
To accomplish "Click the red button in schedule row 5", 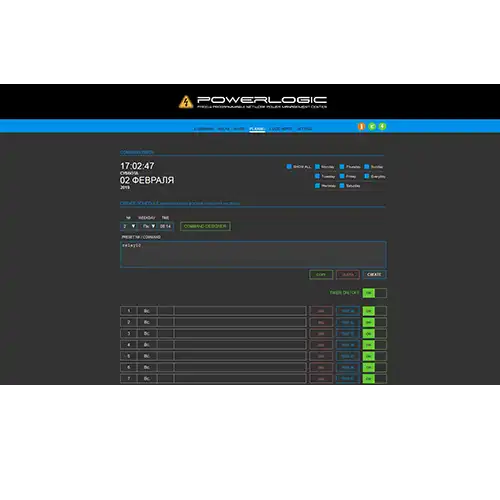I will point(321,356).
